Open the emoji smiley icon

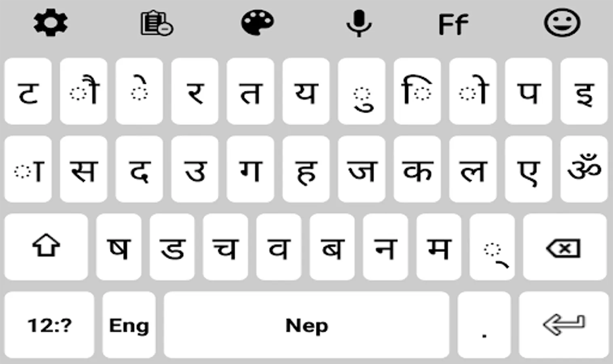point(562,23)
